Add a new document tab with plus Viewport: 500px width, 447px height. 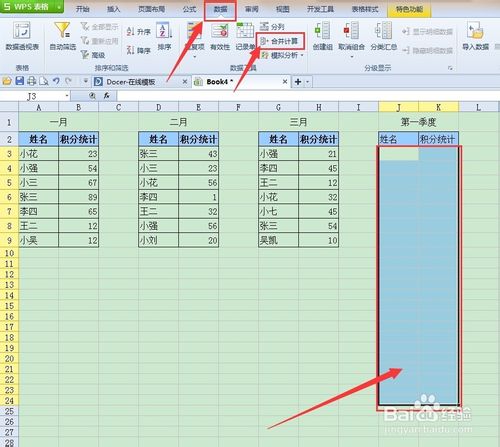[298, 82]
